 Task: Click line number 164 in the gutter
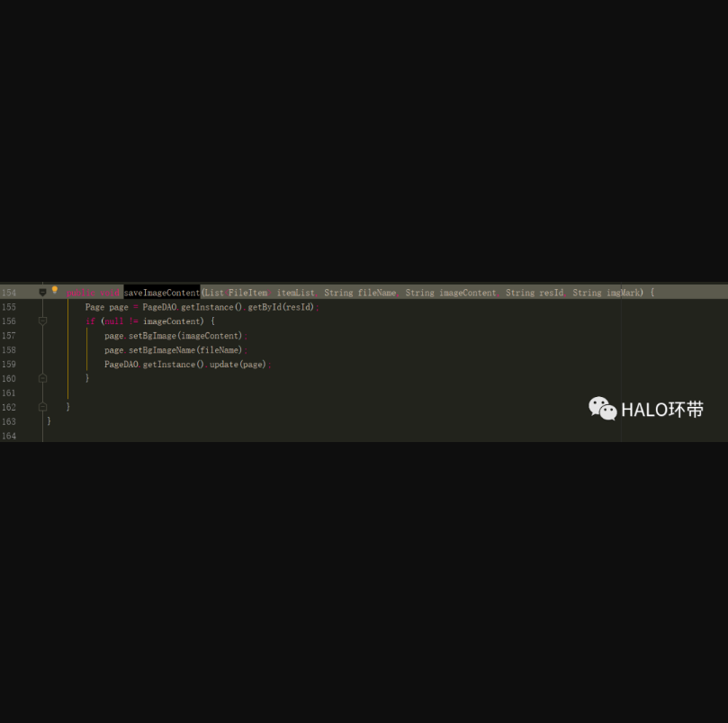(9, 436)
